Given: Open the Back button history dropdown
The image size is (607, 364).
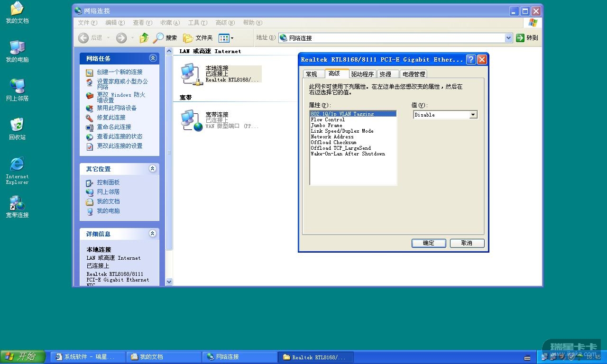Looking at the screenshot, I should (x=109, y=38).
